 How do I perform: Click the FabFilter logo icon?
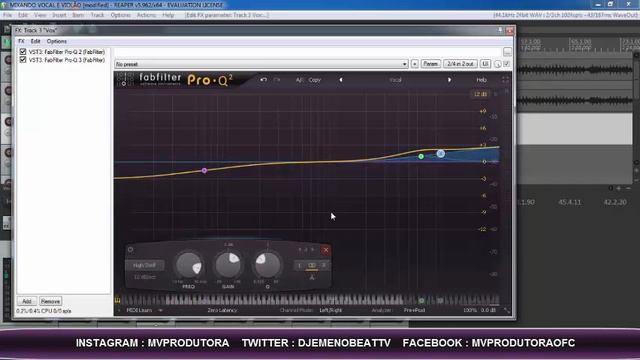pyautogui.click(x=125, y=80)
